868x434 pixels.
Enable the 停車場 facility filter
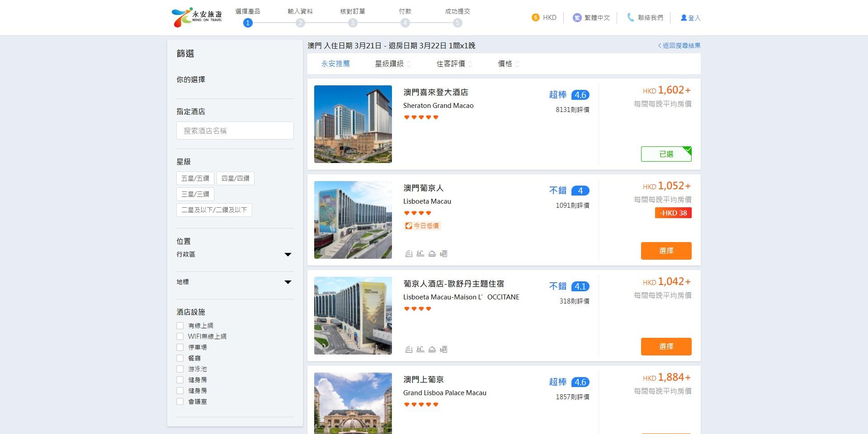tap(180, 347)
